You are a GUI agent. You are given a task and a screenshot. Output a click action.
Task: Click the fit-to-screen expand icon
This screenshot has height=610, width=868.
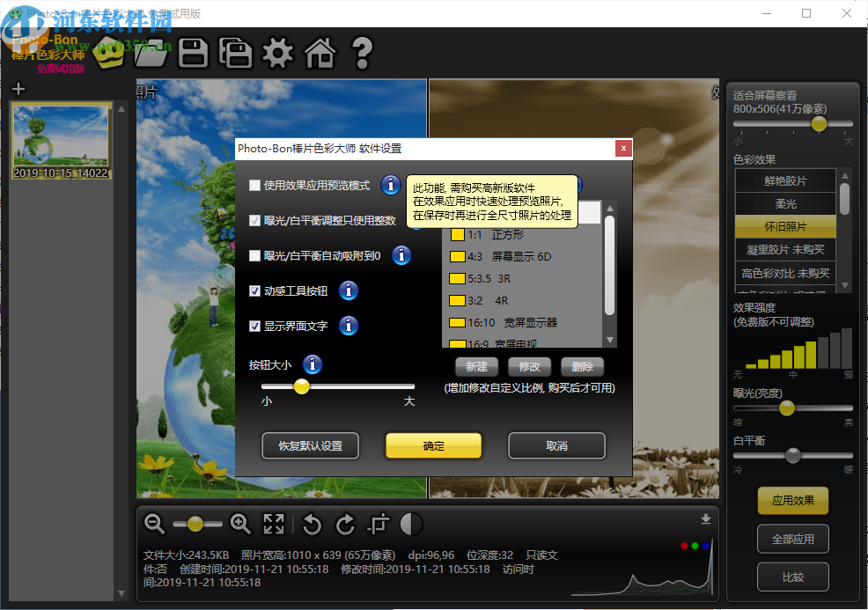point(274,524)
